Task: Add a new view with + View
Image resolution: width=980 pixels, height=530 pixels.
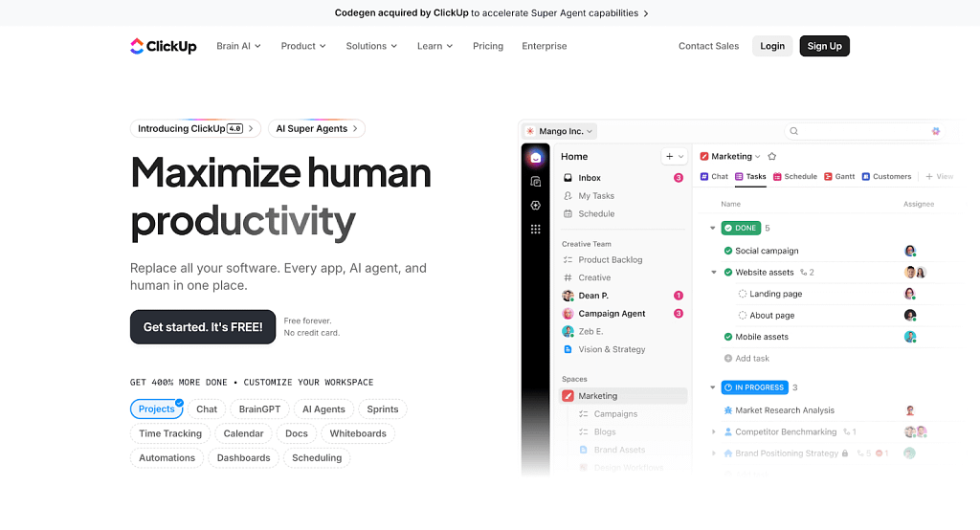Action: [940, 177]
